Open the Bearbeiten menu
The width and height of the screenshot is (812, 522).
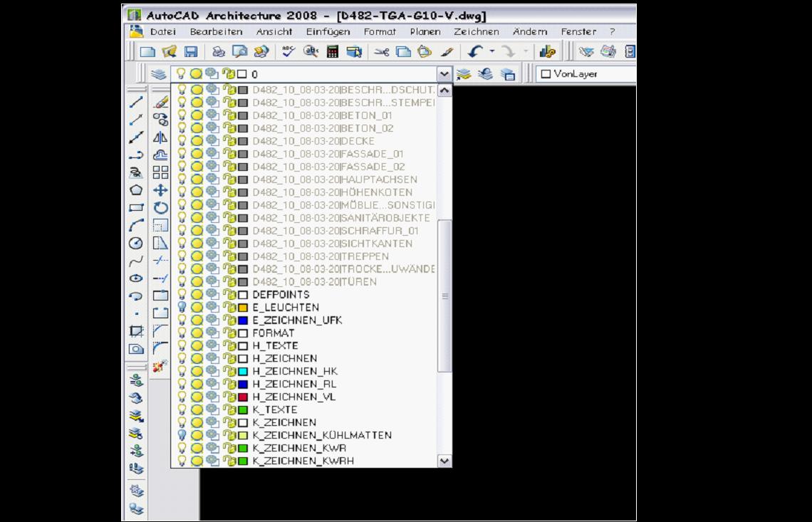pyautogui.click(x=216, y=31)
